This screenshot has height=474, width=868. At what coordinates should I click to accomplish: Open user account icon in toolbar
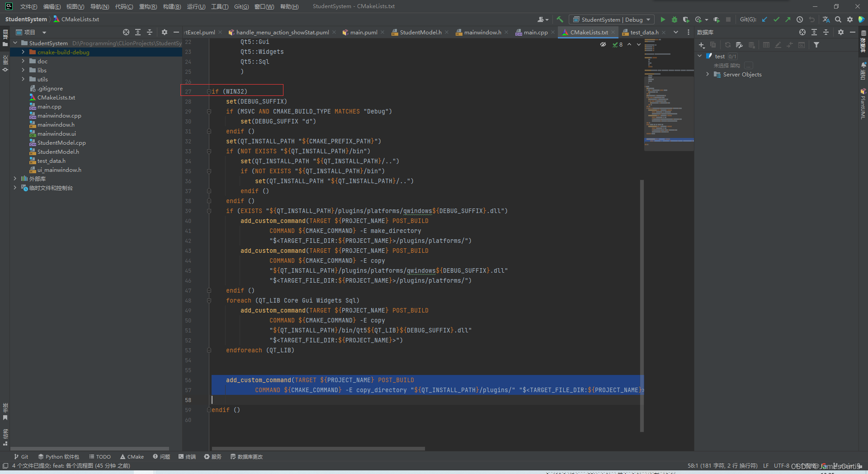tap(542, 19)
